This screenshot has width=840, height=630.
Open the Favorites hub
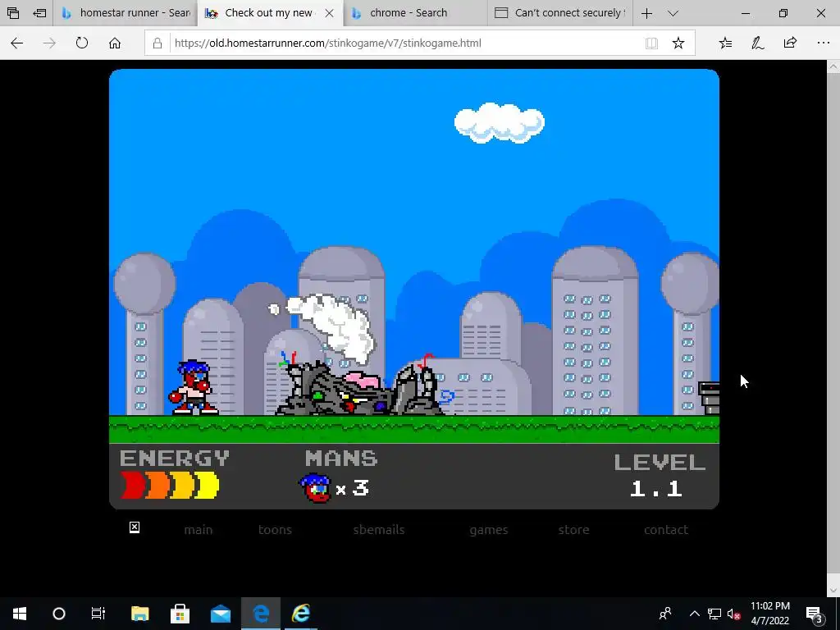[725, 43]
